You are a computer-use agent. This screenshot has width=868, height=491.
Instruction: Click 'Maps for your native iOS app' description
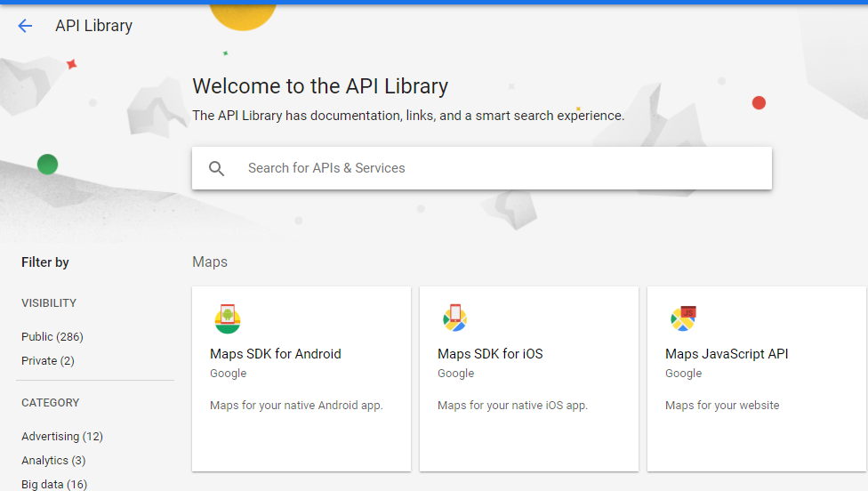coord(512,406)
